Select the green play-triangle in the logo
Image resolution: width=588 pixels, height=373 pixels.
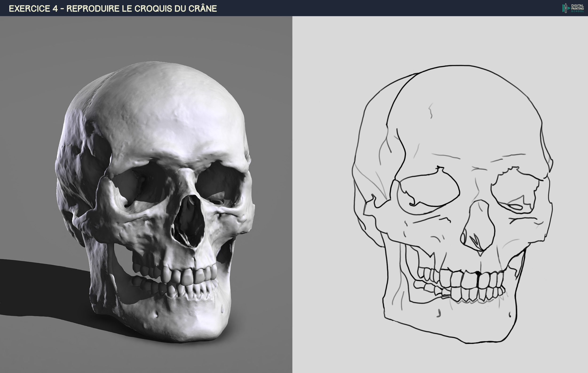point(568,8)
